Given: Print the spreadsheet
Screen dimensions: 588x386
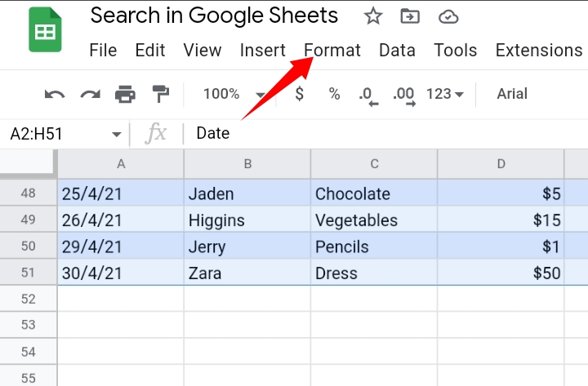Looking at the screenshot, I should [x=125, y=94].
